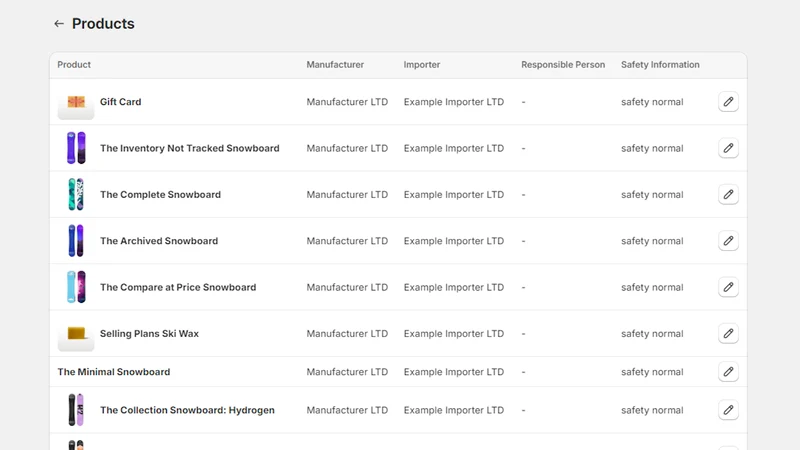Edit The Compare at Price Snowboard row

728,287
